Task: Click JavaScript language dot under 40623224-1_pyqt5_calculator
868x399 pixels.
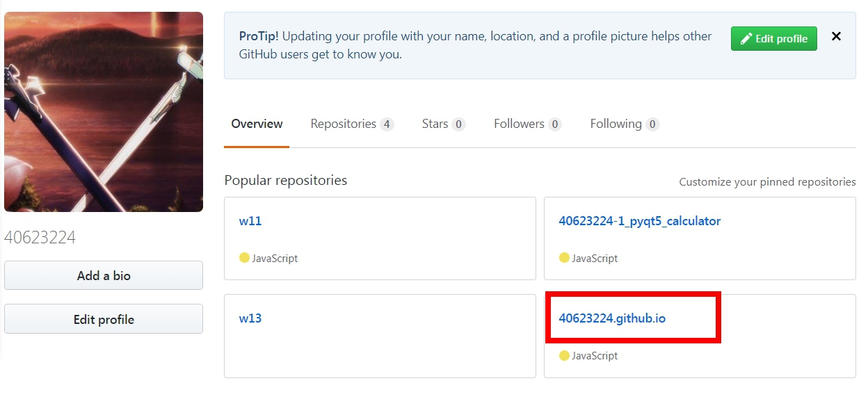Action: (564, 258)
